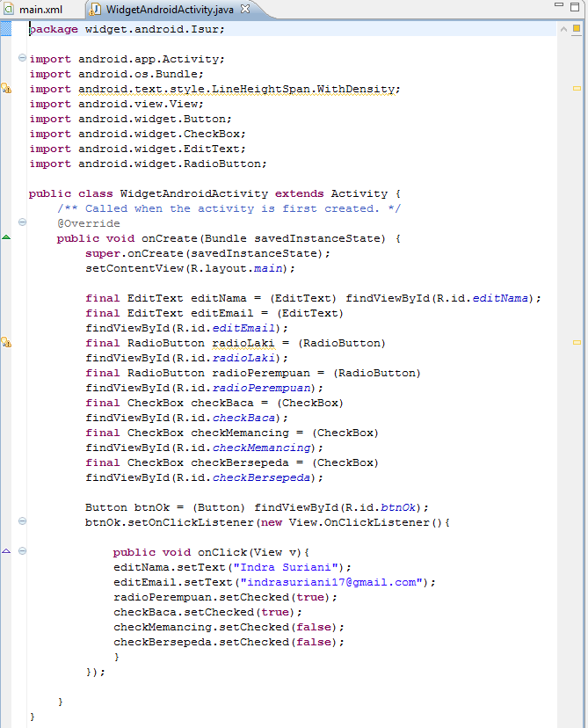Click 'public void onClick(View v){' line
The image size is (588, 728).
(211, 552)
